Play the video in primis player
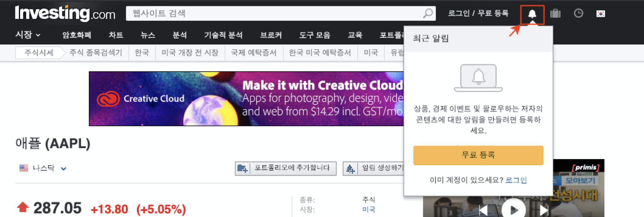The image size is (644, 217). 513,210
